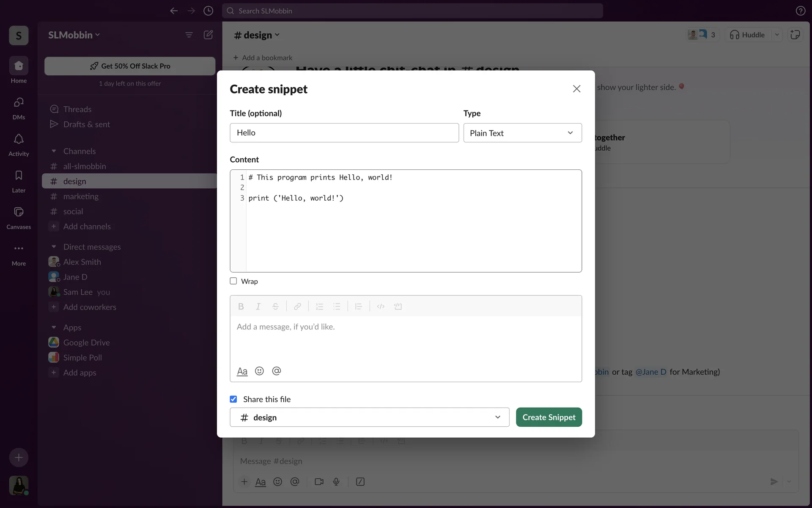812x508 pixels.
Task: Enable the Wrap checkbox
Action: (233, 281)
